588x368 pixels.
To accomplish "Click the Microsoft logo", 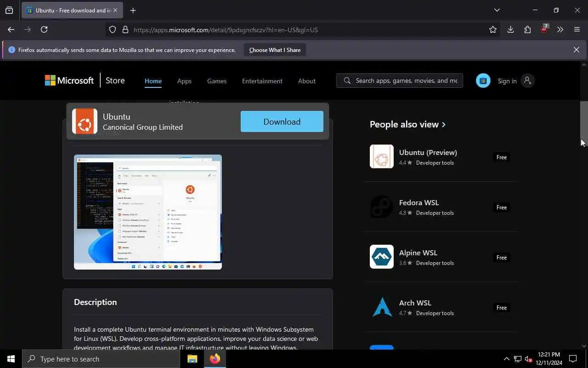I will pos(69,80).
